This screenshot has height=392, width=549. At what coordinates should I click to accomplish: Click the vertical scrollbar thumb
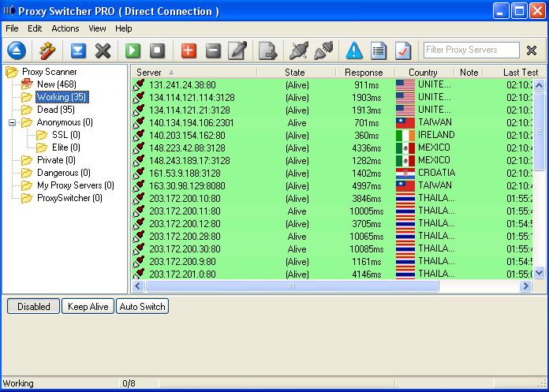540,133
